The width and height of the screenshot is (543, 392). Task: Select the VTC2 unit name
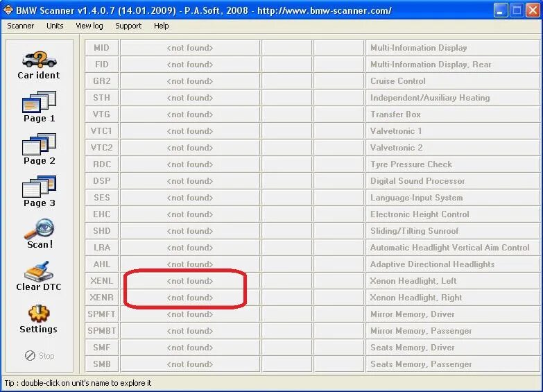(101, 147)
